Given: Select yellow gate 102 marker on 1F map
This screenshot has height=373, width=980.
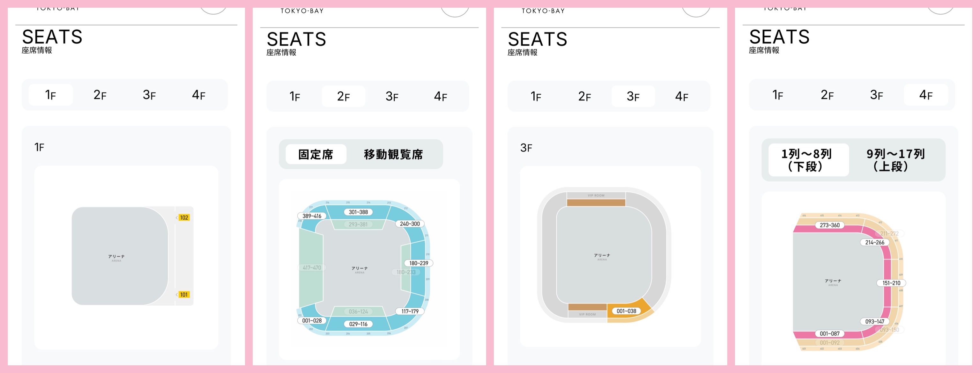Looking at the screenshot, I should click(x=184, y=217).
